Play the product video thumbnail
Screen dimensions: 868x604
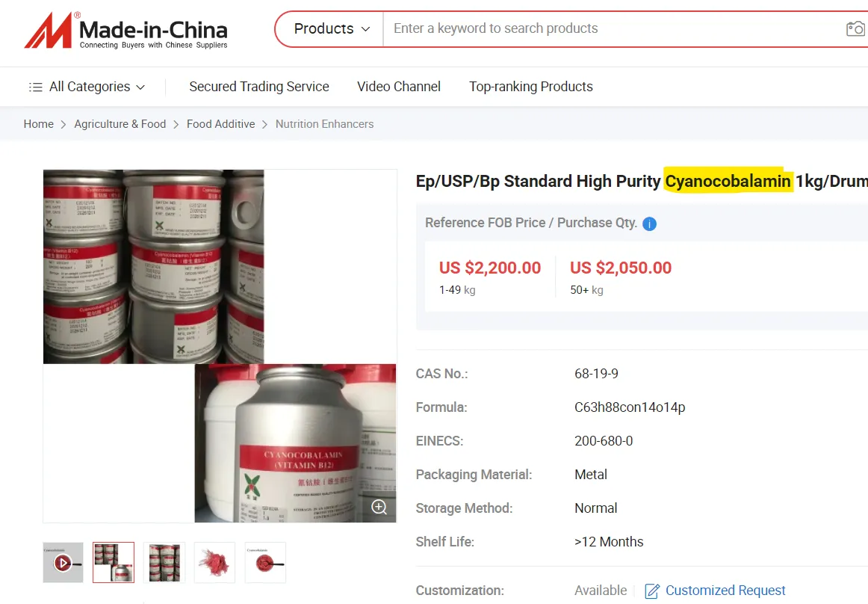coord(63,563)
